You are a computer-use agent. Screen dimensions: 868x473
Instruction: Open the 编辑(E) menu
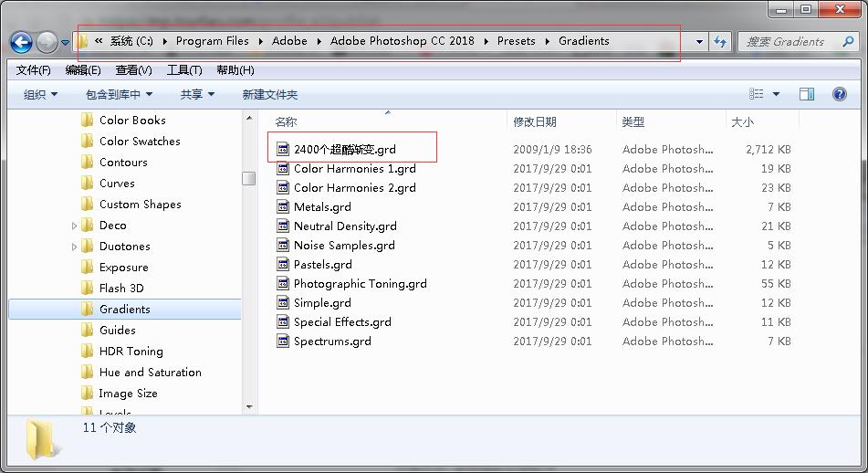tap(83, 69)
